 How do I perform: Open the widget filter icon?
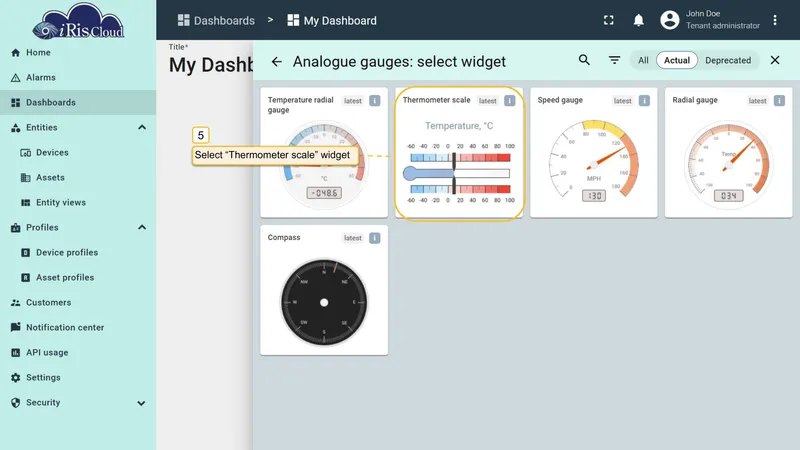pos(614,60)
